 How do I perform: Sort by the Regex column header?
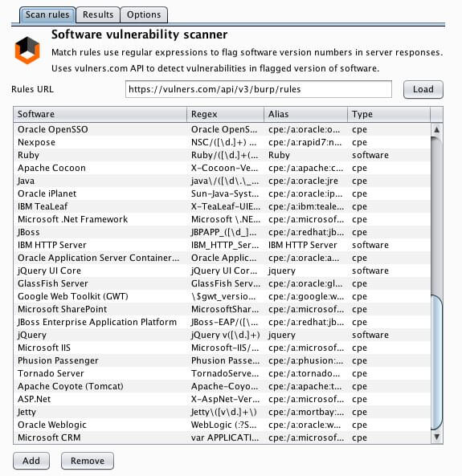tap(225, 115)
